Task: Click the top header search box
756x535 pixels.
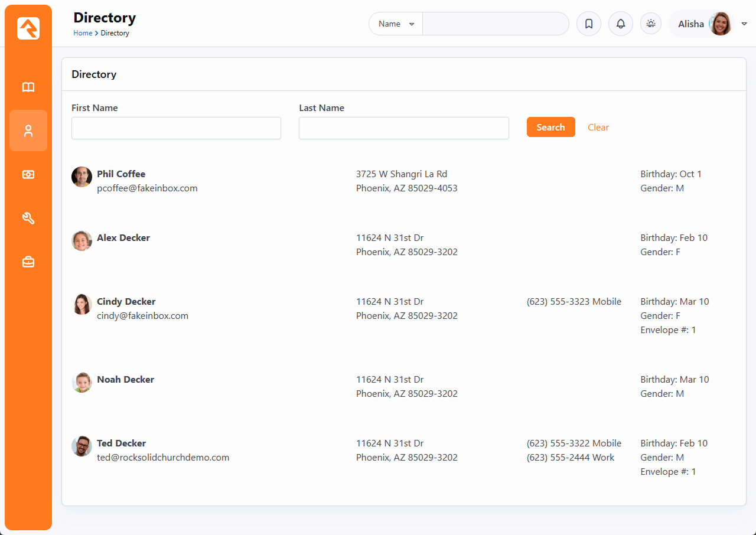Action: tap(495, 24)
